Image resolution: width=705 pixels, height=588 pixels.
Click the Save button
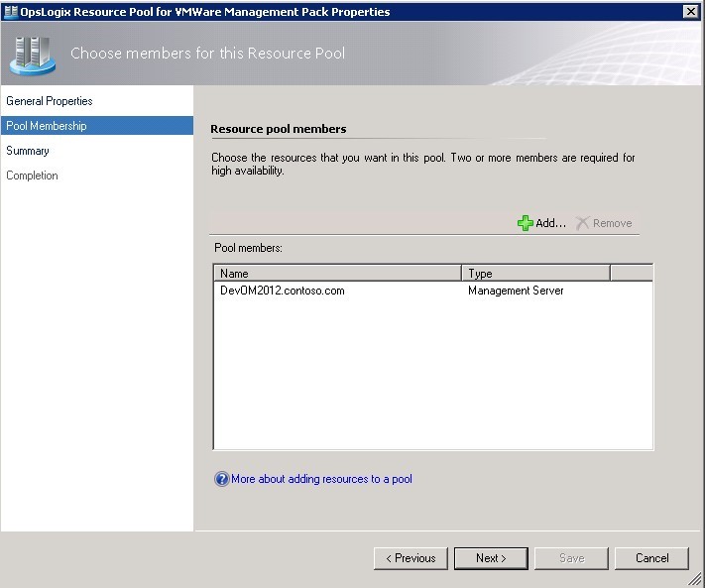[571, 558]
